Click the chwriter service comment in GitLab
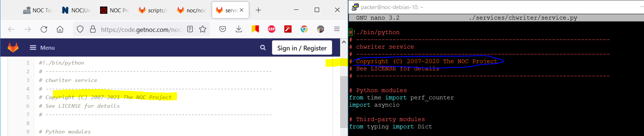Image resolution: width=644 pixels, height=136 pixels. click(x=68, y=80)
